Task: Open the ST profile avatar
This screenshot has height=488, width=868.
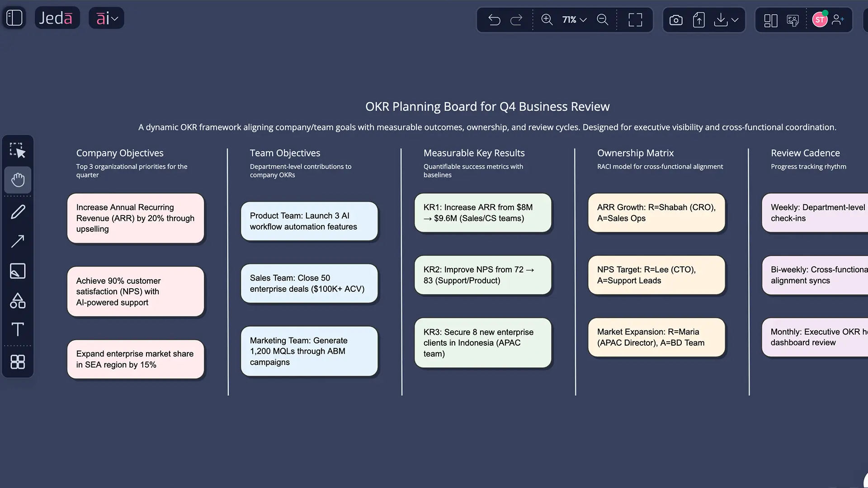Action: tap(820, 19)
